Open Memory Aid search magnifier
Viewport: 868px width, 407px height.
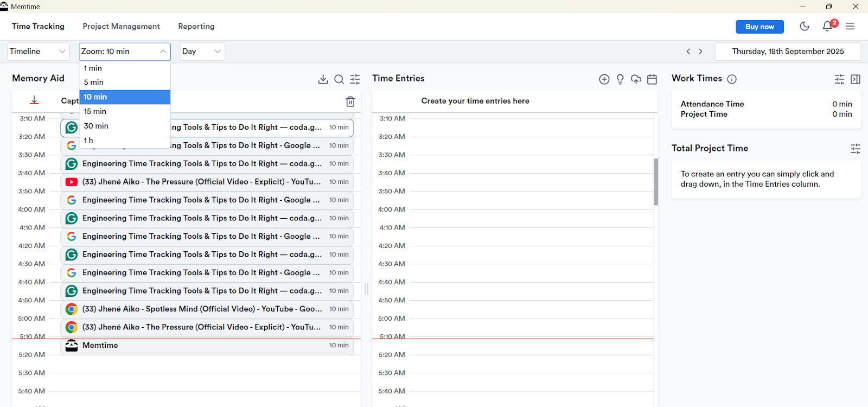point(339,79)
